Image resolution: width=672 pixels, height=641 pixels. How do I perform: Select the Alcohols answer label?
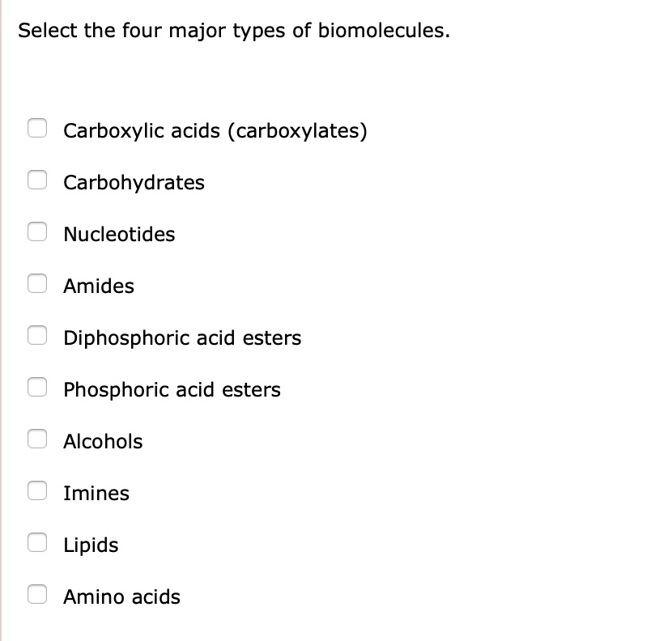coord(103,442)
